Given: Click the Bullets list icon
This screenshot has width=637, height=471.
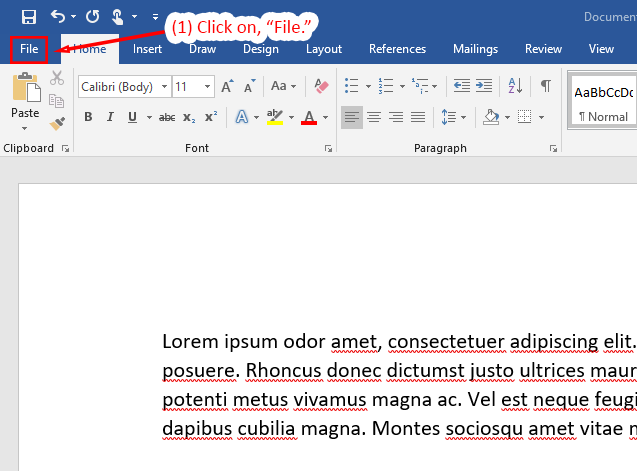Looking at the screenshot, I should pyautogui.click(x=351, y=86).
